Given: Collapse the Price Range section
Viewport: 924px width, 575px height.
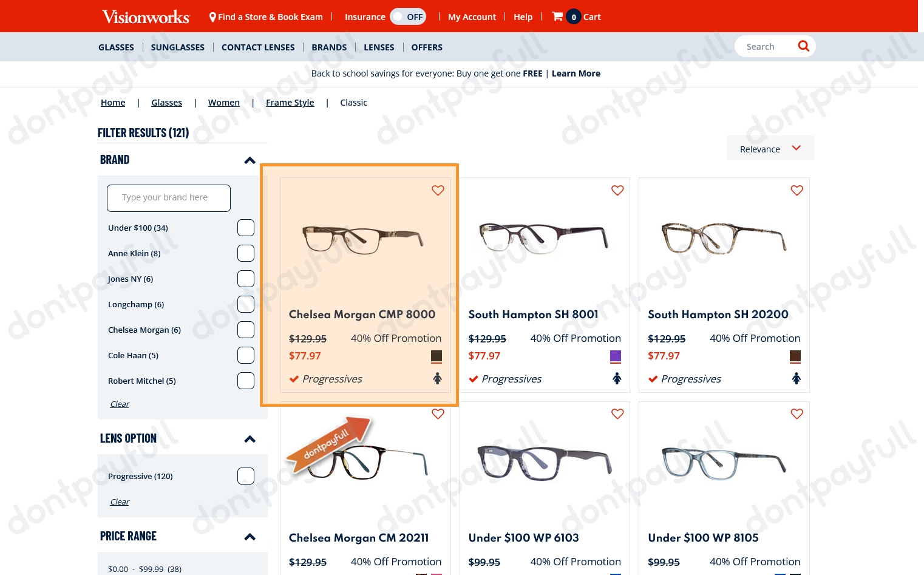Looking at the screenshot, I should point(250,537).
